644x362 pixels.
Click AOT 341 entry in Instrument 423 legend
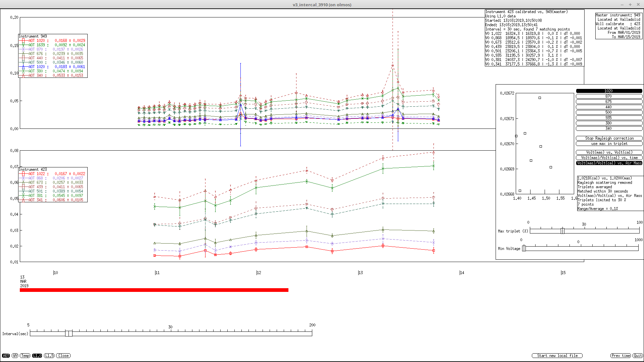tap(53, 200)
